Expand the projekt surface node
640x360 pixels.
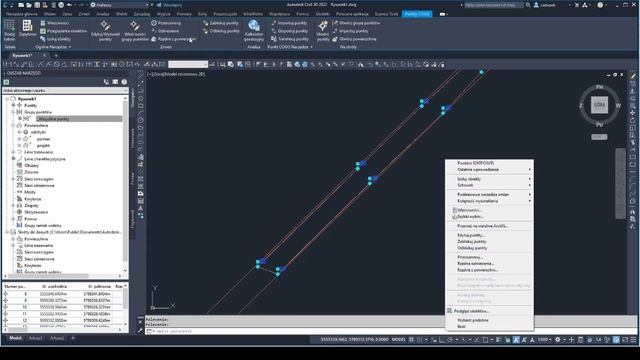pyautogui.click(x=20, y=145)
